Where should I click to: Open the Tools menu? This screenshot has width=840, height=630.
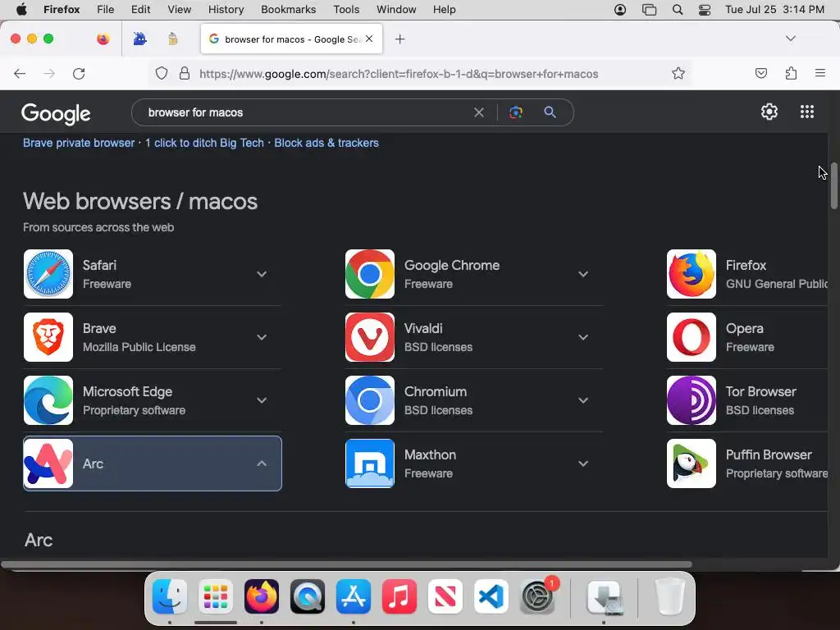346,10
